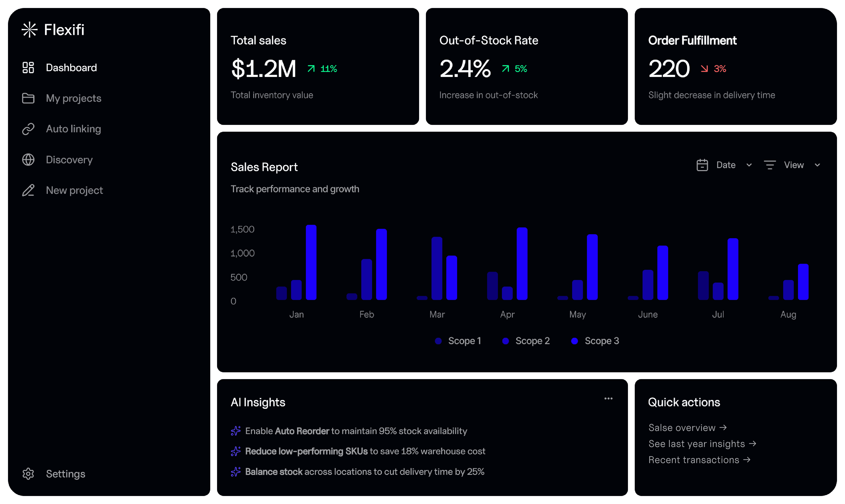Click the Dashboard grid icon
The image size is (845, 504).
pyautogui.click(x=28, y=68)
